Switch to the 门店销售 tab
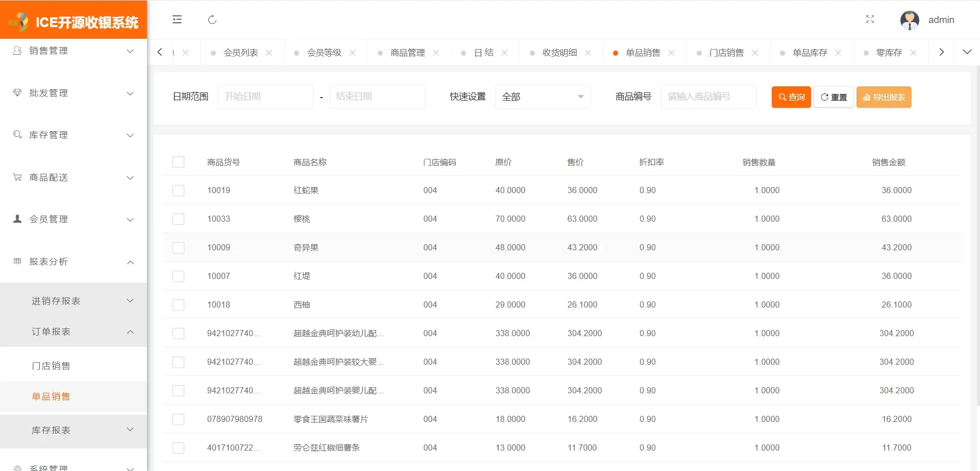This screenshot has height=471, width=980. pyautogui.click(x=726, y=53)
